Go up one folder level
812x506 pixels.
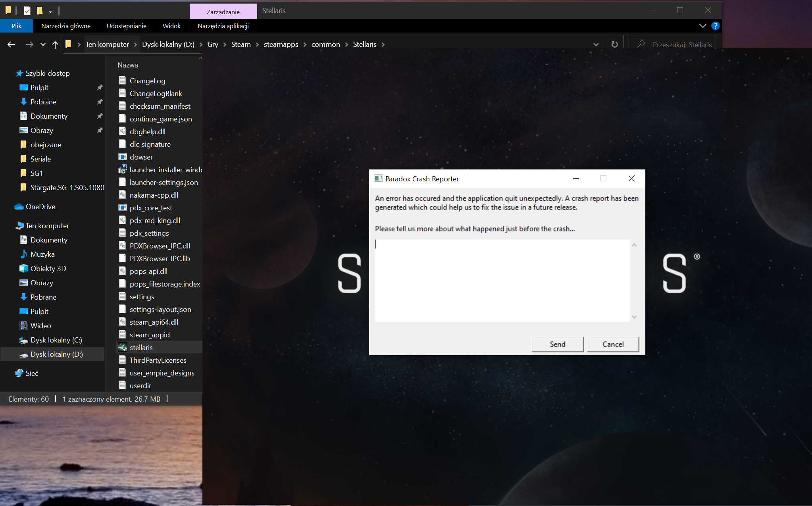pyautogui.click(x=55, y=44)
